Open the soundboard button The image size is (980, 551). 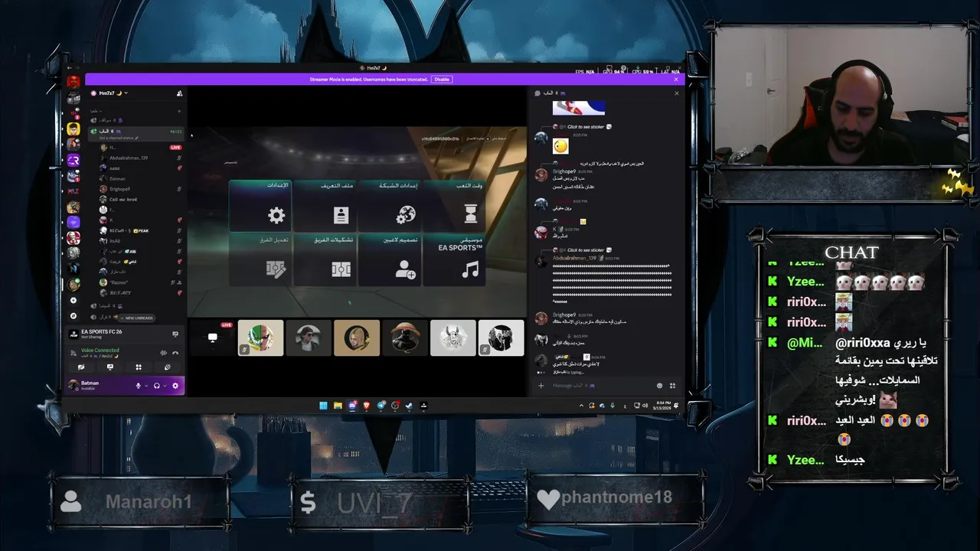(167, 367)
